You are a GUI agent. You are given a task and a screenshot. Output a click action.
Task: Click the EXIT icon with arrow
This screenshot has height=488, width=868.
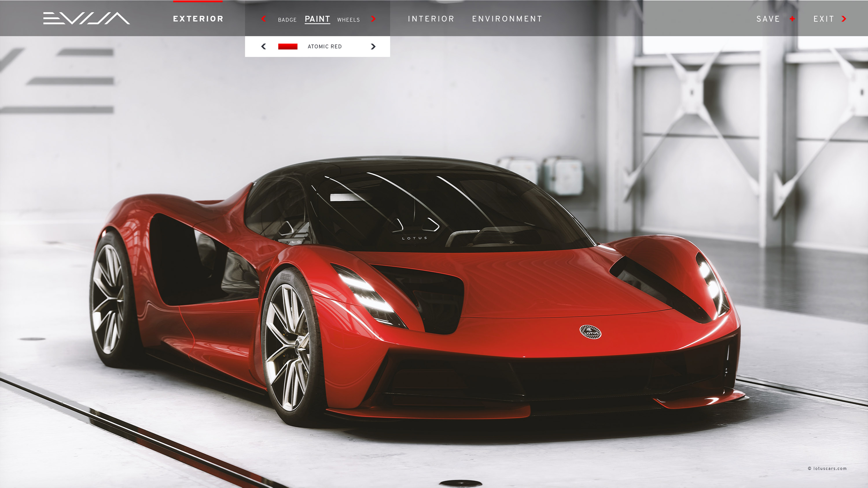coord(845,19)
